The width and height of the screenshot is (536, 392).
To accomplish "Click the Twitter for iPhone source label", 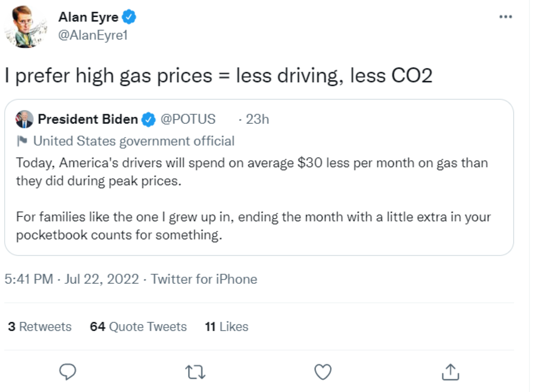I will coord(204,279).
